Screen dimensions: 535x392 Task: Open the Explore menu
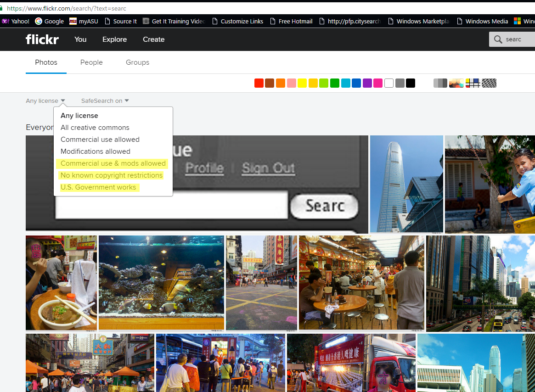tap(115, 39)
